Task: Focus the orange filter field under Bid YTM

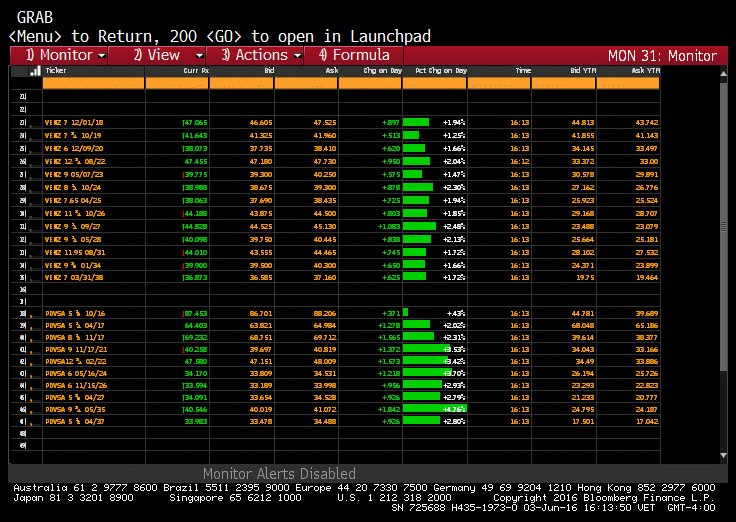Action: pyautogui.click(x=564, y=84)
